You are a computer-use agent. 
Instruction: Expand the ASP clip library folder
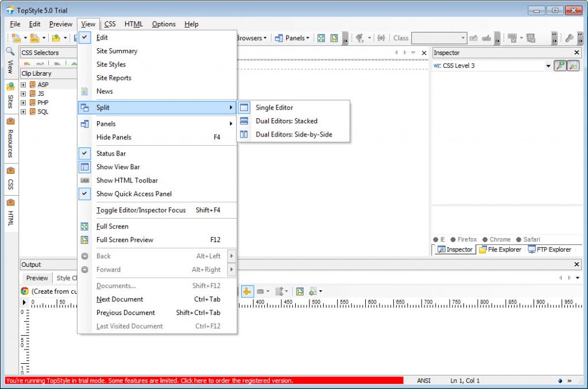23,85
